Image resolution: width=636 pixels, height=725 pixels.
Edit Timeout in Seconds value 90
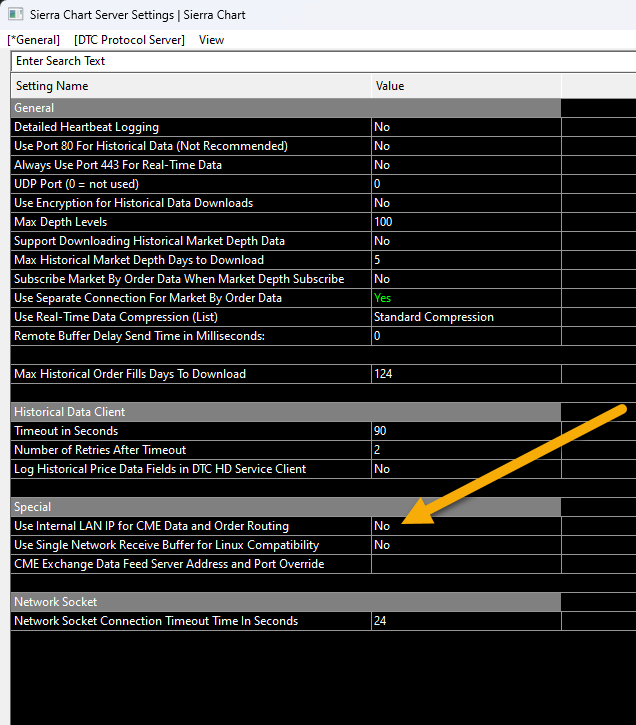tap(466, 430)
